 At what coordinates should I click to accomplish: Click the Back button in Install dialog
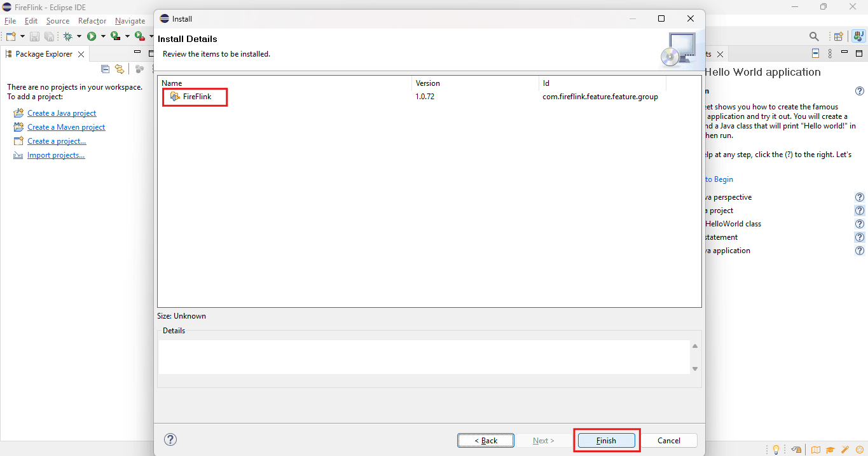(x=486, y=440)
